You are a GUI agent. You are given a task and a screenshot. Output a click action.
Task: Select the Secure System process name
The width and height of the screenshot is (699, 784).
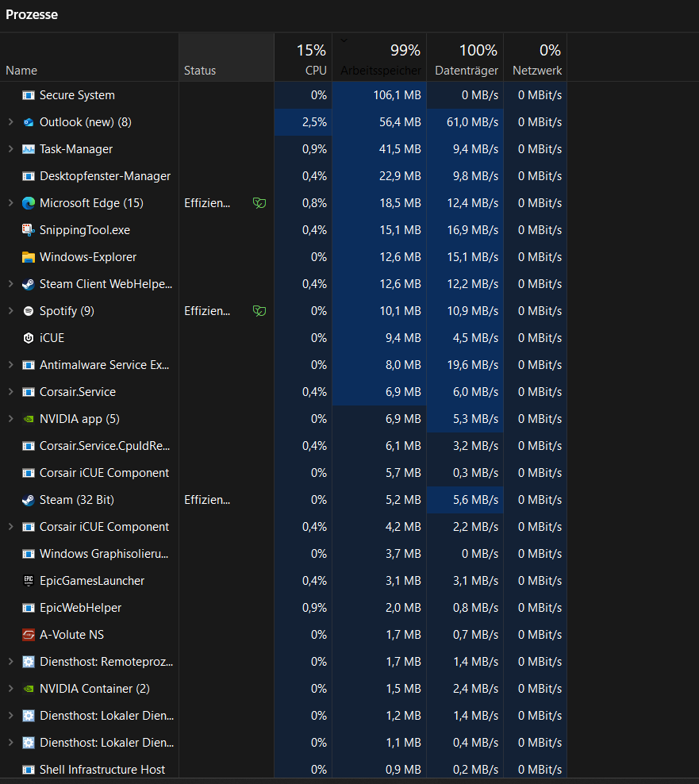(x=77, y=95)
